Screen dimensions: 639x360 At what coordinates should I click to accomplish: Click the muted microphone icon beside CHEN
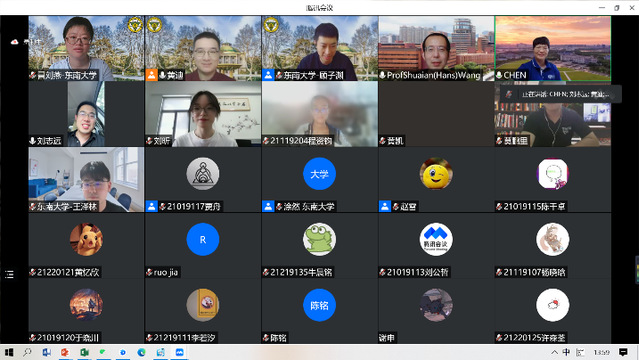point(499,75)
